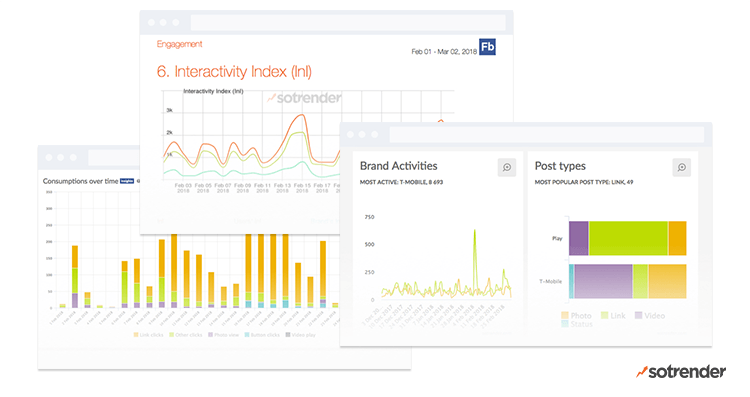This screenshot has height=397, width=750.
Task: Toggle the Status legend entry
Action: pyautogui.click(x=577, y=324)
